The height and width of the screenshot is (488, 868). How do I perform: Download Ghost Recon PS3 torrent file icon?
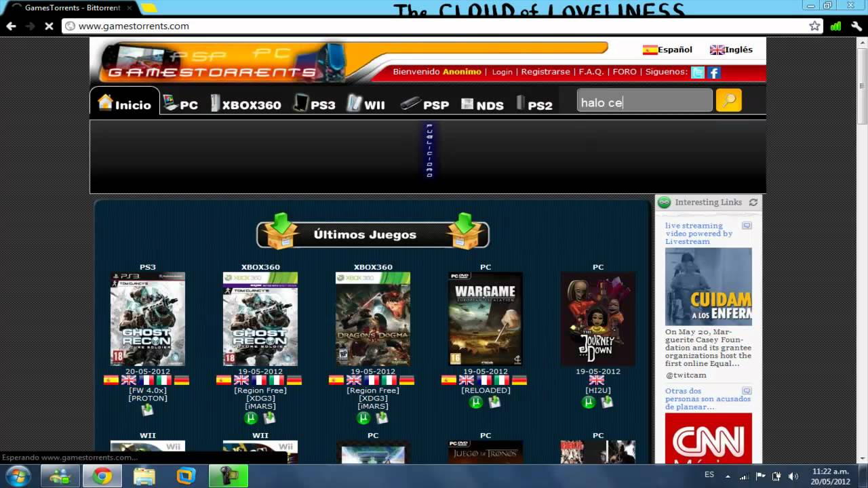pyautogui.click(x=147, y=410)
